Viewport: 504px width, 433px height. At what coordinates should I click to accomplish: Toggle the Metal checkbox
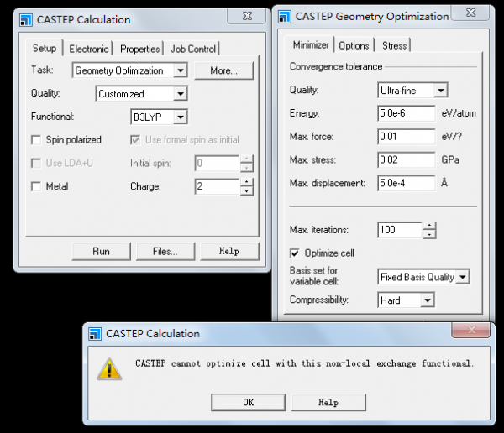36,186
